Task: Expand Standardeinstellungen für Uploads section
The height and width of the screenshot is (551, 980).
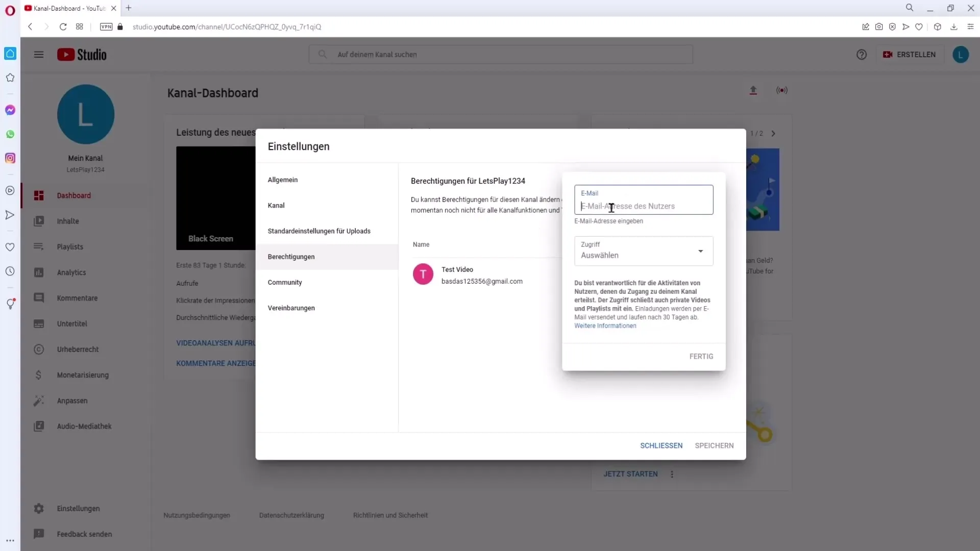Action: [x=318, y=231]
